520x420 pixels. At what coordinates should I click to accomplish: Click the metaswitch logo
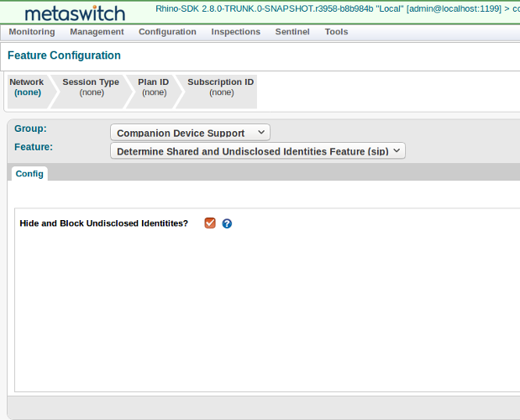(75, 13)
